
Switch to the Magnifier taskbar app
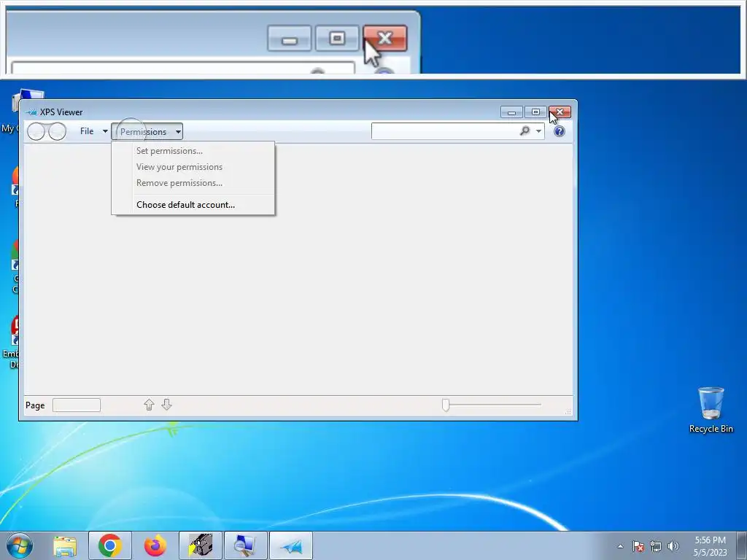click(x=246, y=545)
